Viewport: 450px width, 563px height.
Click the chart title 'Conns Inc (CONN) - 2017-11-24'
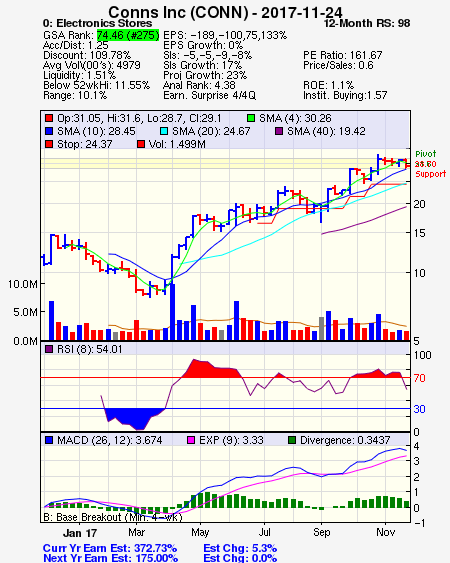(225, 13)
